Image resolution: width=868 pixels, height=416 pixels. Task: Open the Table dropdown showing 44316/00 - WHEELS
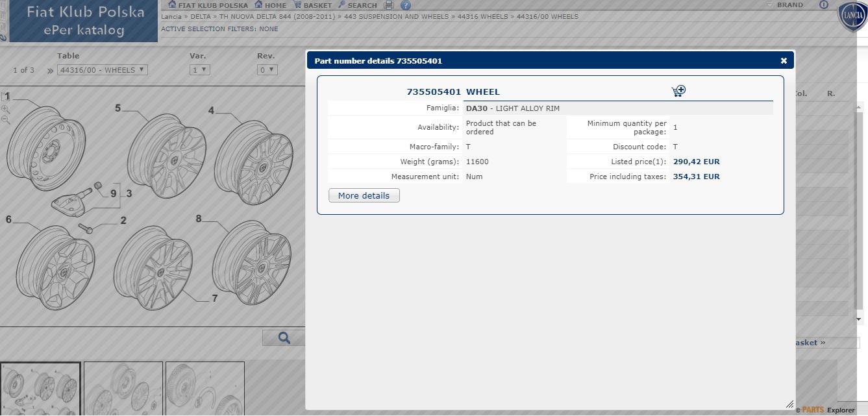(x=103, y=69)
